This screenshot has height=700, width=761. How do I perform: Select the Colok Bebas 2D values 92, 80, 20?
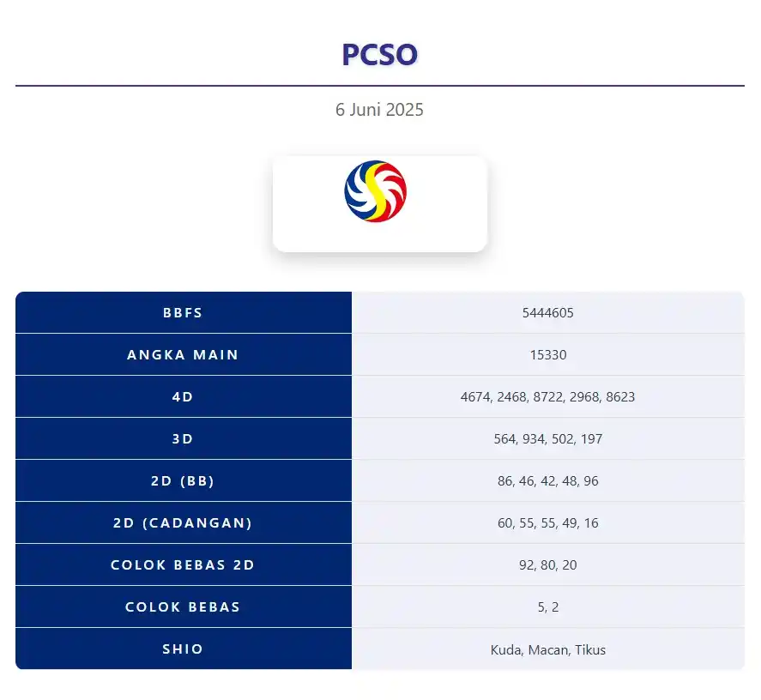[548, 565]
